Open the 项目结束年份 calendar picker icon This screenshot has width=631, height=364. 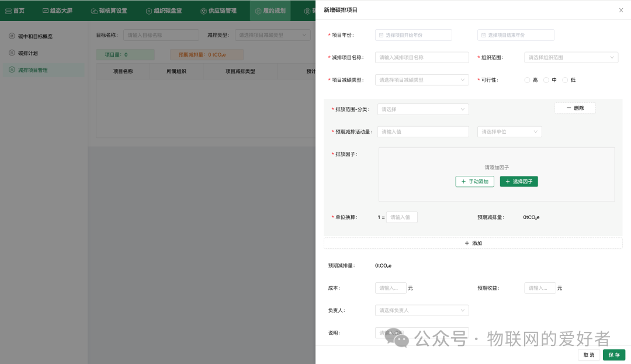tap(483, 35)
